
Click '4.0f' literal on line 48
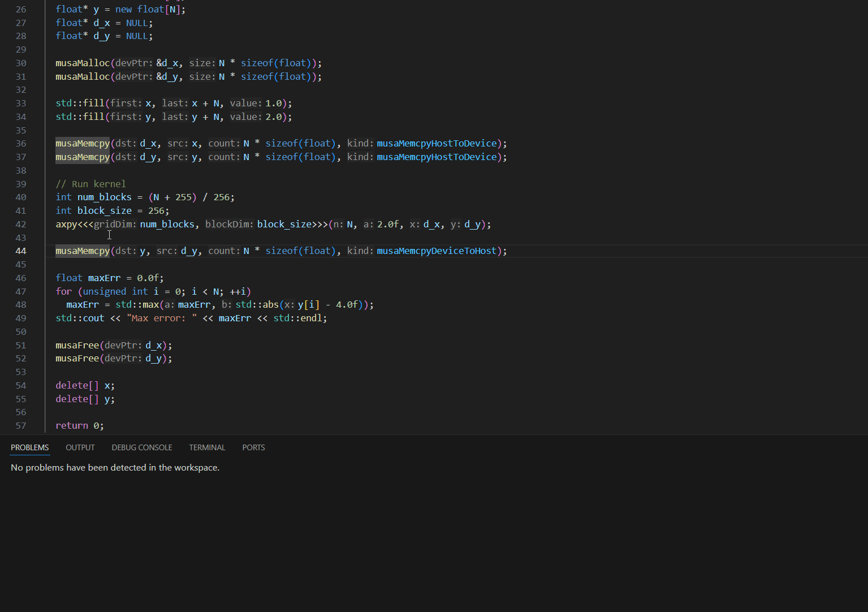click(347, 305)
